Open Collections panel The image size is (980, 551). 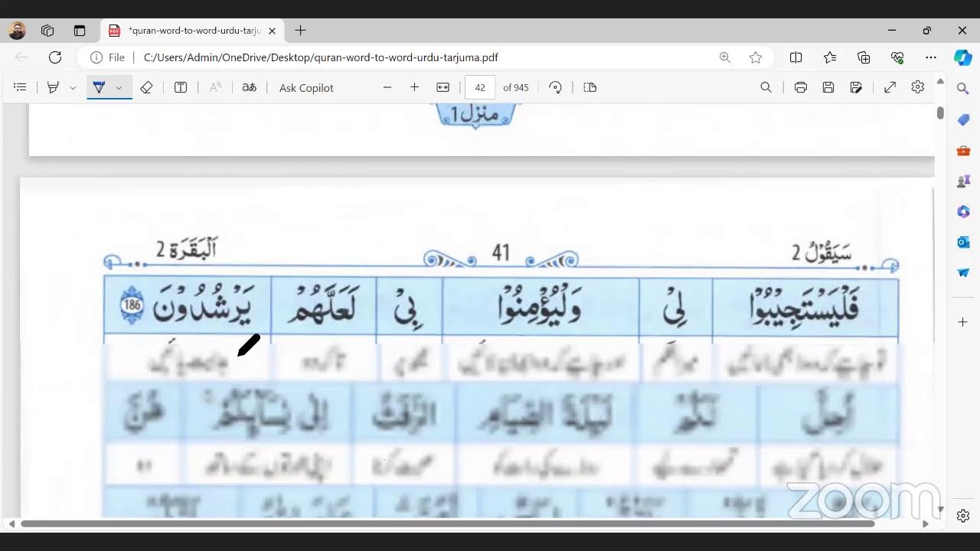point(864,57)
